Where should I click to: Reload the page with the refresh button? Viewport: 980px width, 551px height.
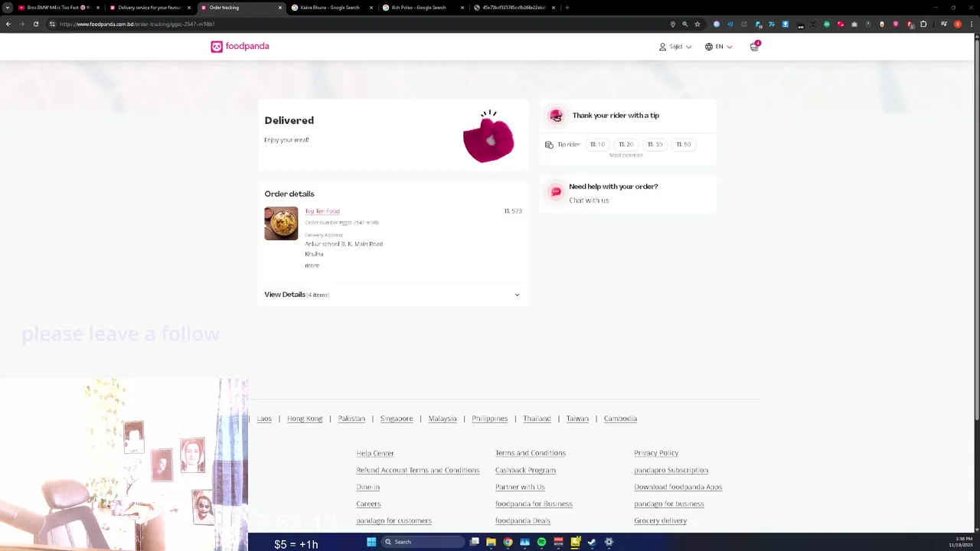tap(35, 24)
